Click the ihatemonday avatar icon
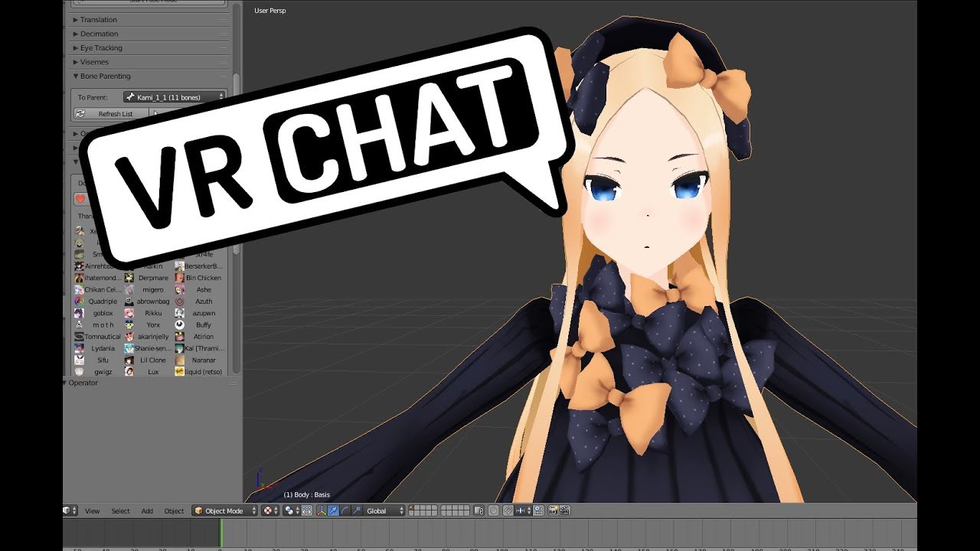The height and width of the screenshot is (551, 980). point(80,278)
